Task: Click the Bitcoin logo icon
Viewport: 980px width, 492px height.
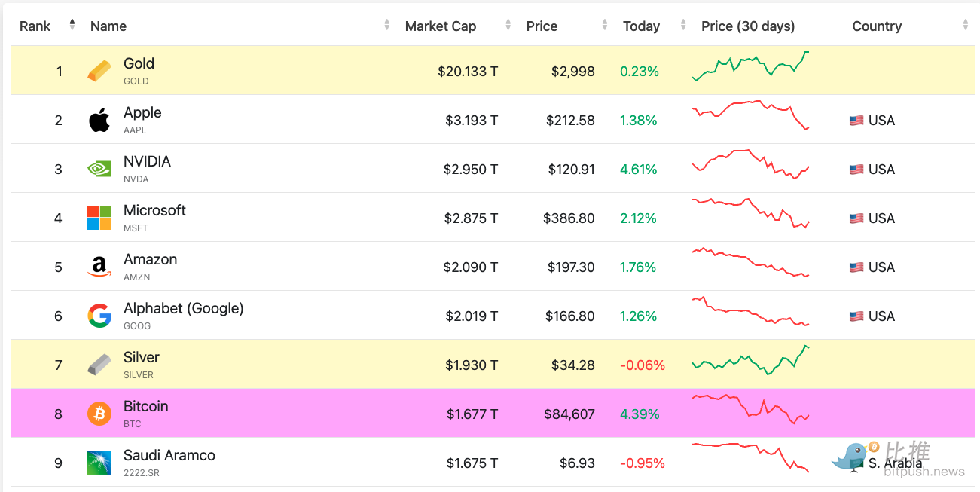Action: (x=99, y=414)
